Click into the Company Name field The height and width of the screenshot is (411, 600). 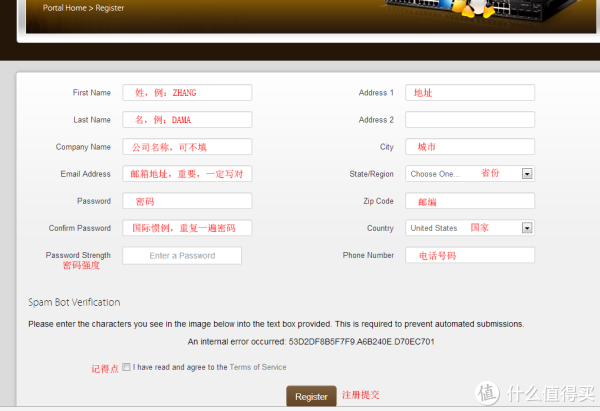point(187,147)
